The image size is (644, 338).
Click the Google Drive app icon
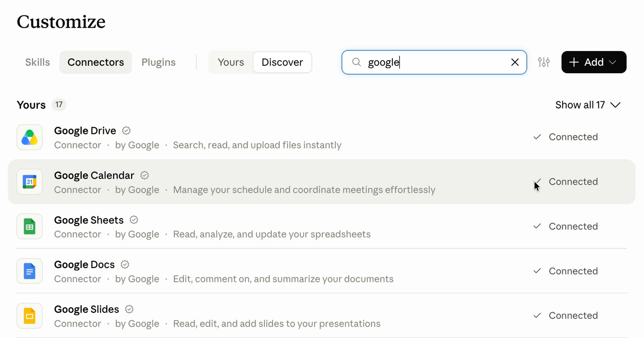(29, 137)
